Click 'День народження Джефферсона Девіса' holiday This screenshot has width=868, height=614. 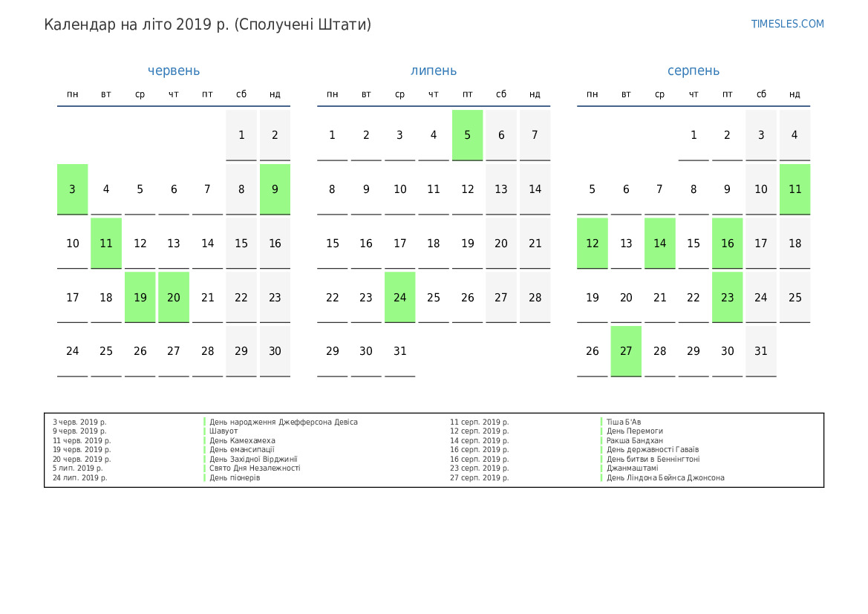click(x=284, y=422)
